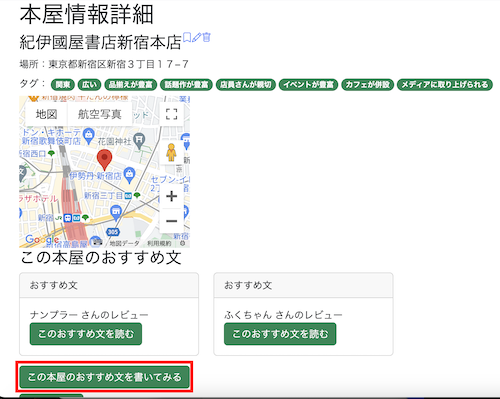Select the 品揃えが豊富 tag
This screenshot has height=399, width=500.
(131, 85)
